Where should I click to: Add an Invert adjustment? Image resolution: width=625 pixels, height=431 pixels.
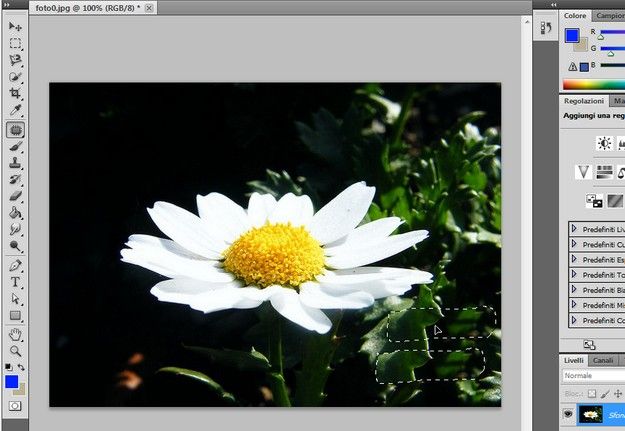point(594,201)
